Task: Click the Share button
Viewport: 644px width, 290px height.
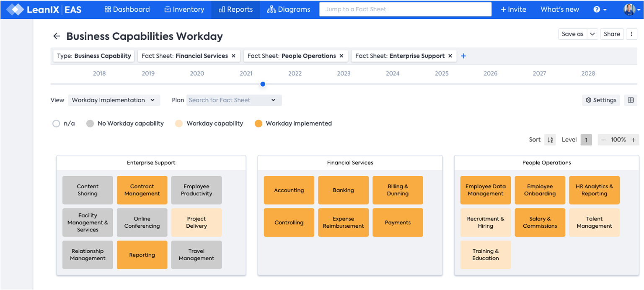Action: [612, 34]
